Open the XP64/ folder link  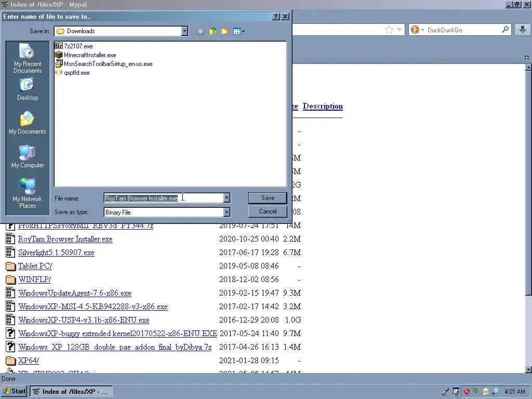[x=29, y=361]
